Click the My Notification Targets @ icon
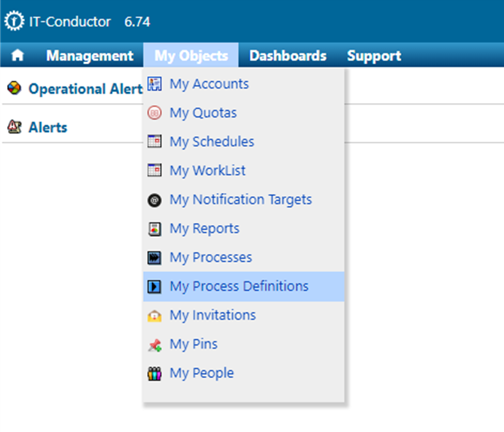504x432 pixels. pyautogui.click(x=154, y=200)
